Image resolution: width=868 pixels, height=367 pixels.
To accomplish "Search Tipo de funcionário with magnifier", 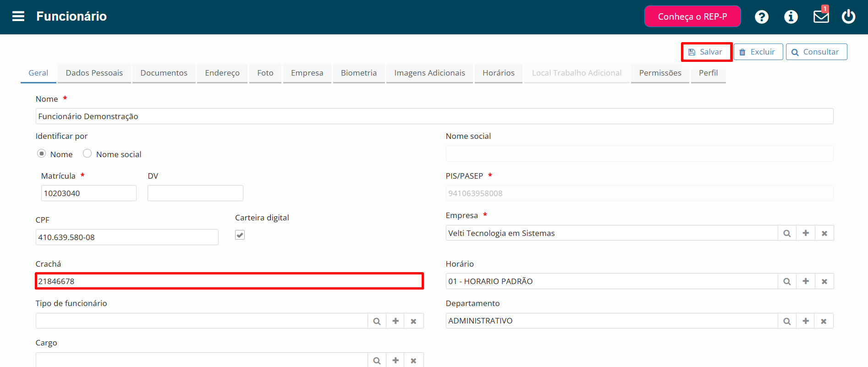I will [377, 321].
